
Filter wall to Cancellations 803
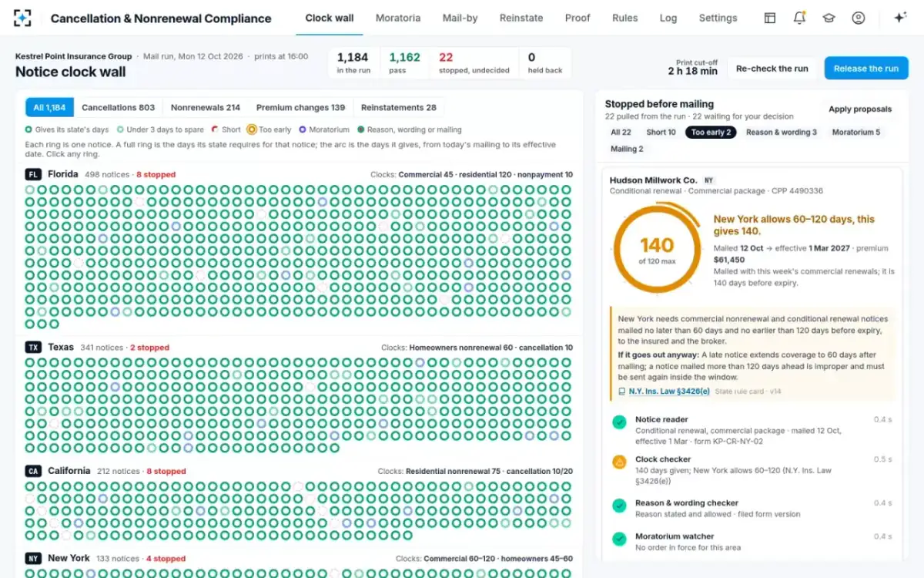point(119,108)
